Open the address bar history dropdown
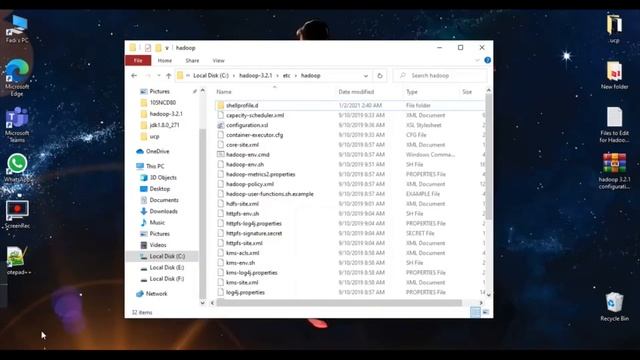This screenshot has height=360, width=640. pyautogui.click(x=366, y=76)
